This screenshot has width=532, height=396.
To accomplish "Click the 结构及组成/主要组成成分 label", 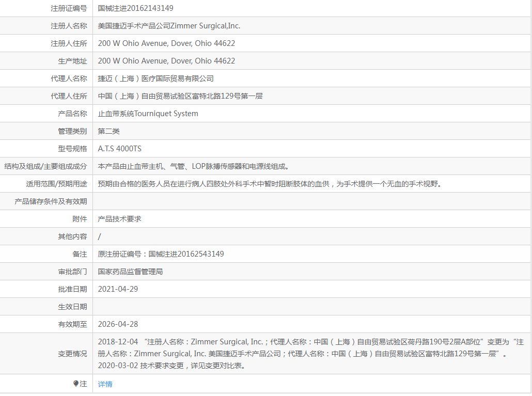I will [45, 166].
